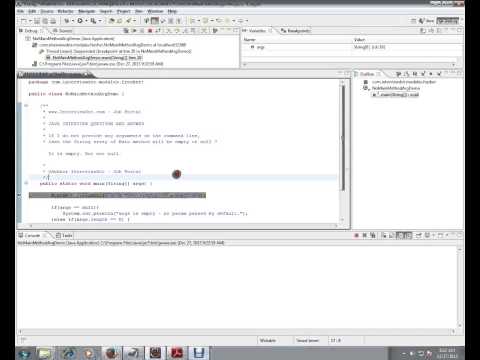Open the Project menu
Image resolution: width=480 pixels, height=360 pixels.
[124, 11]
